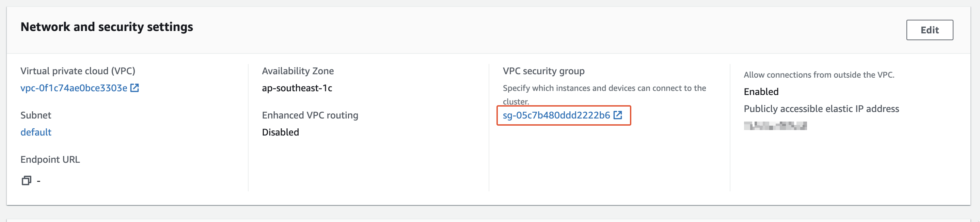Copy the Endpoint URL using copy icon
Screen dimensions: 980x222
26,180
